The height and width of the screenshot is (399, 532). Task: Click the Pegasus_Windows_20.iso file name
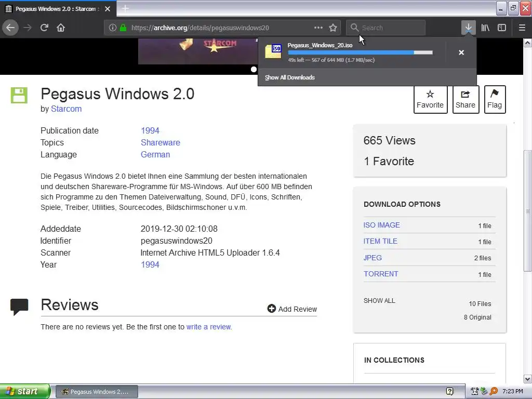click(320, 45)
